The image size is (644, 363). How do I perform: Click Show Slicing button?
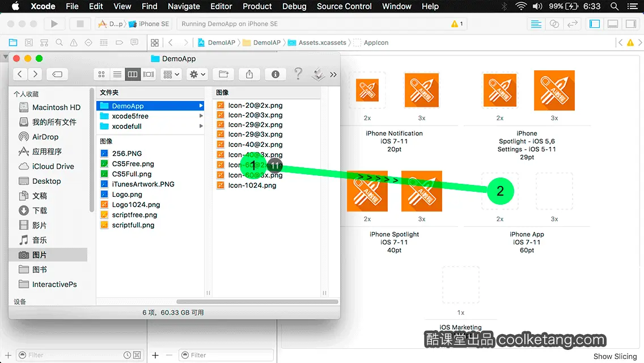pos(615,356)
